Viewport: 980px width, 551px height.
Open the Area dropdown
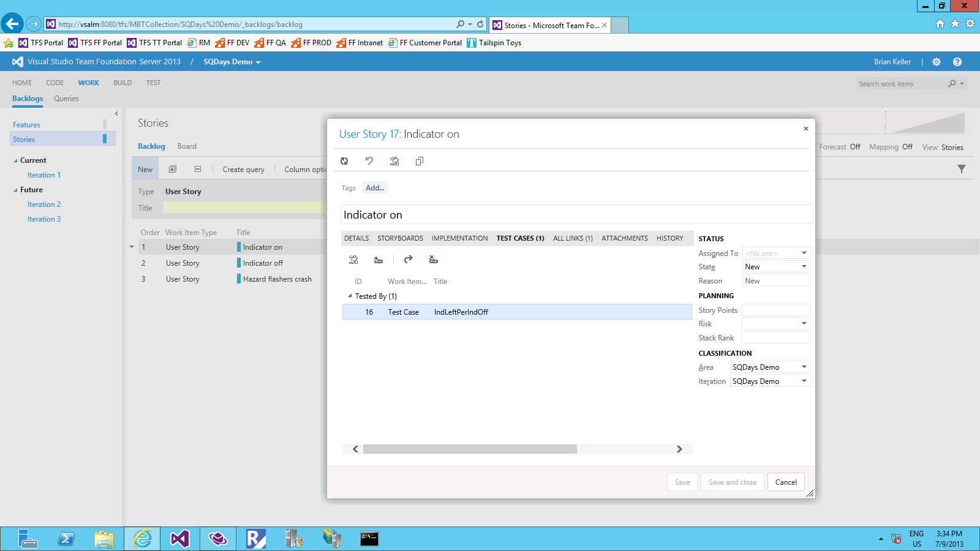[x=804, y=367]
